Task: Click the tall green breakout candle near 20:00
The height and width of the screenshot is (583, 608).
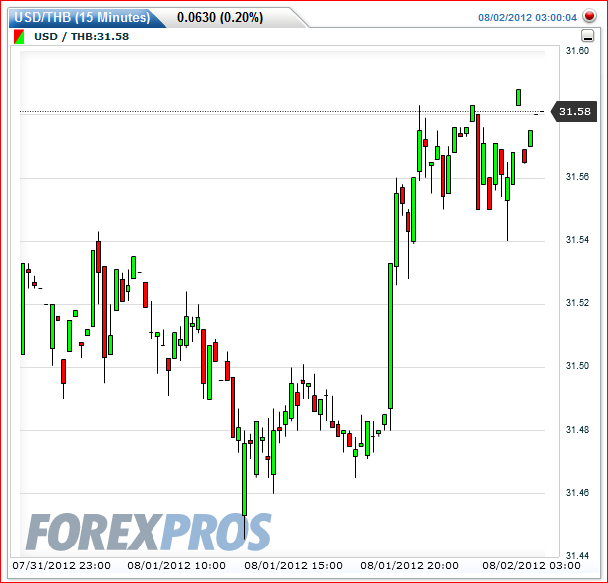Action: [x=390, y=336]
